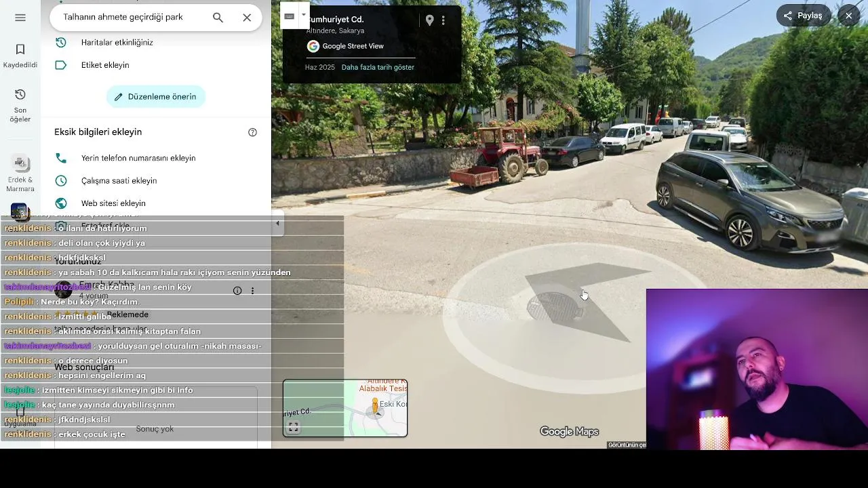
Task: Click the Cumhuriyet Cd. street title
Action: point(335,20)
